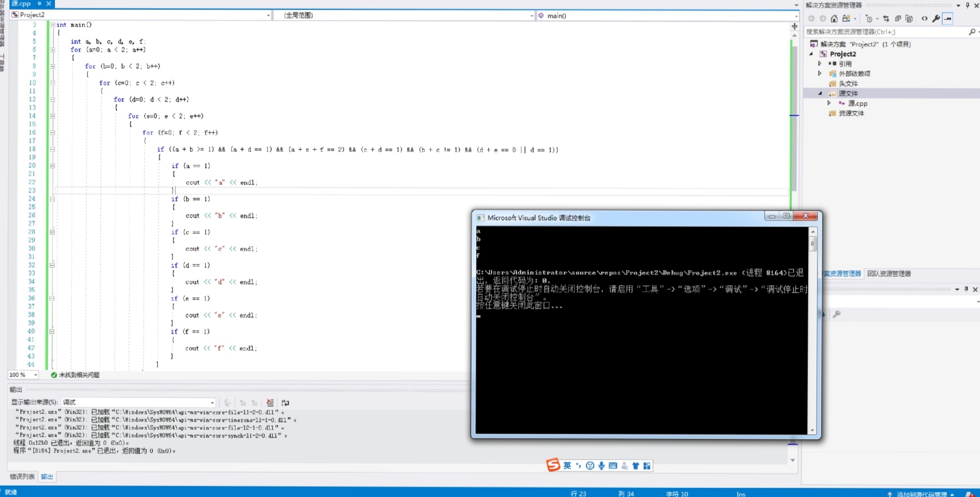Expand the 外部依赖项 node

coord(820,74)
